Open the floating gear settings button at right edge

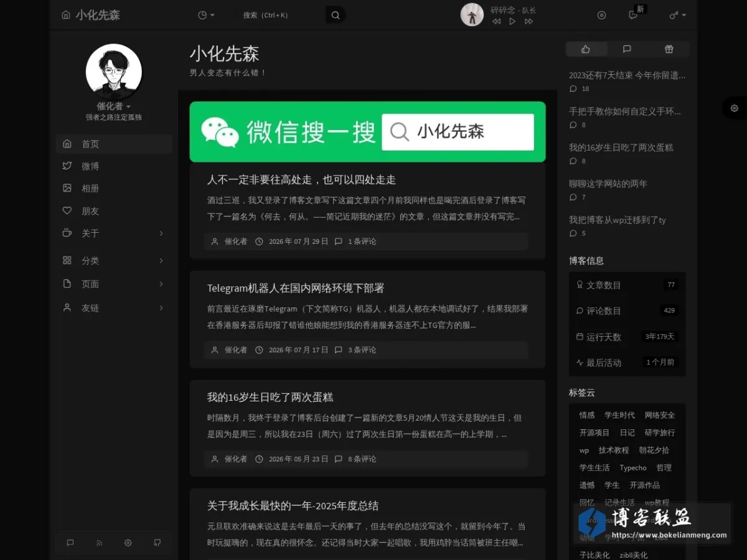[735, 108]
